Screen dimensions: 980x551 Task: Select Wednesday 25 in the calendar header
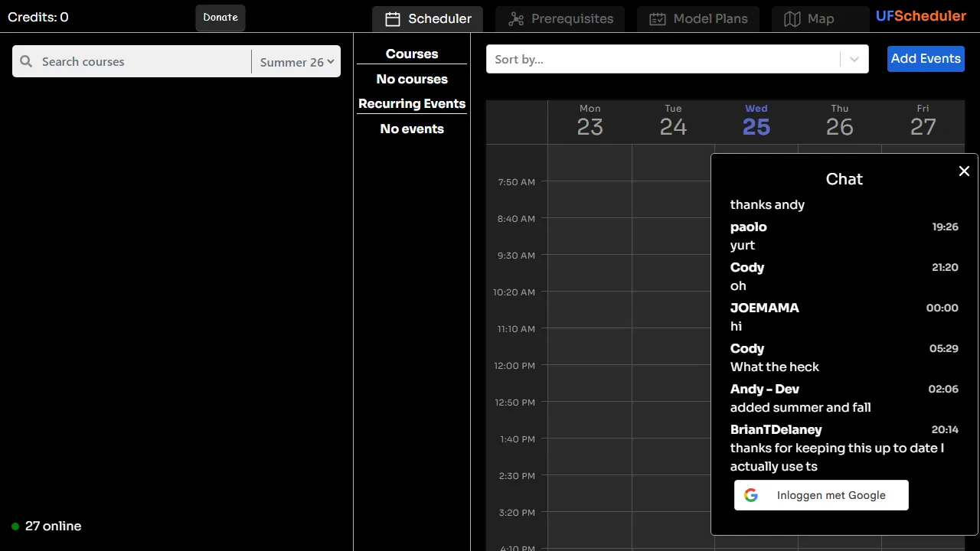[756, 119]
